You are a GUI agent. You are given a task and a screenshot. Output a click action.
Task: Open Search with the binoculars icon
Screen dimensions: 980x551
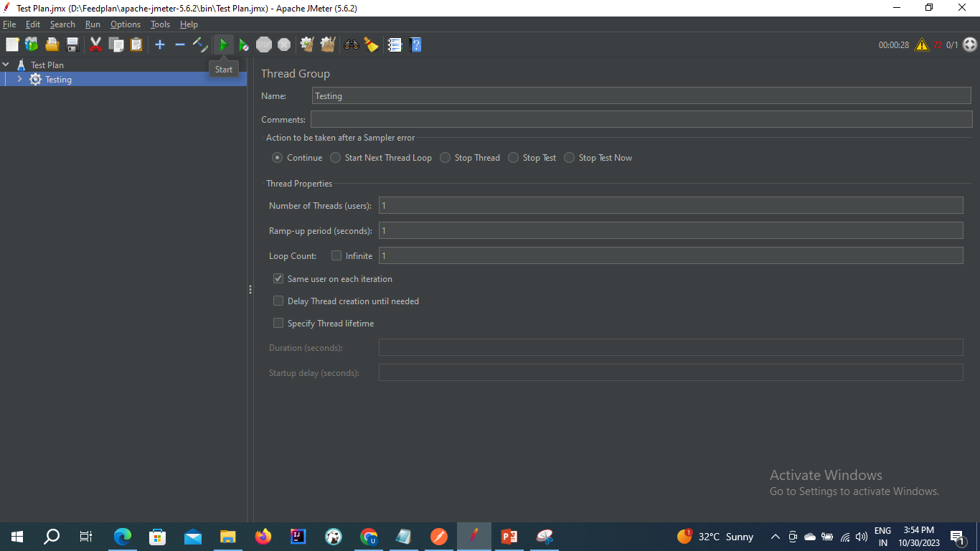(x=351, y=44)
